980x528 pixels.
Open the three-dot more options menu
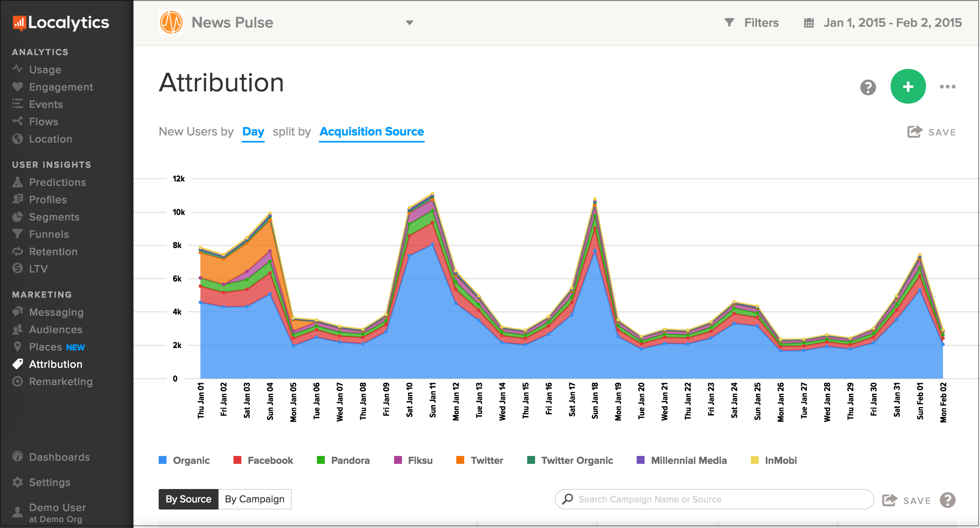(x=947, y=87)
